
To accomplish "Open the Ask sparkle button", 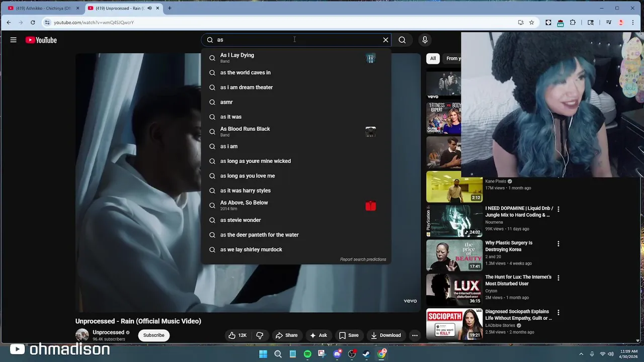I will [x=318, y=335].
